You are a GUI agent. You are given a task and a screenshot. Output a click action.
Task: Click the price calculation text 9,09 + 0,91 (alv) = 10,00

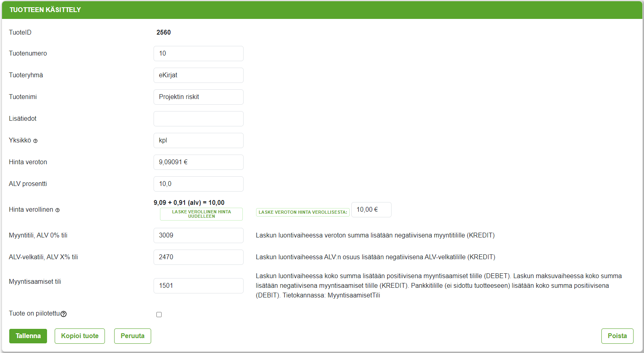click(189, 203)
